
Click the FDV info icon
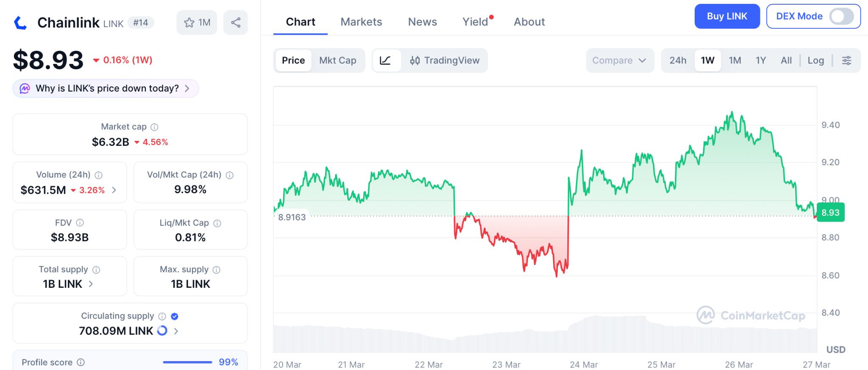click(x=80, y=223)
